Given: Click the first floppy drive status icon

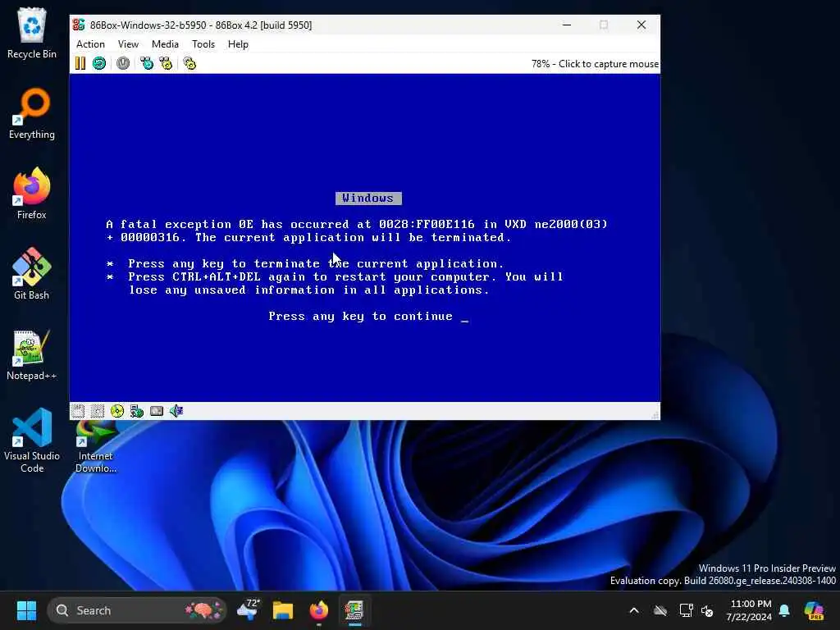Looking at the screenshot, I should 78,411.
